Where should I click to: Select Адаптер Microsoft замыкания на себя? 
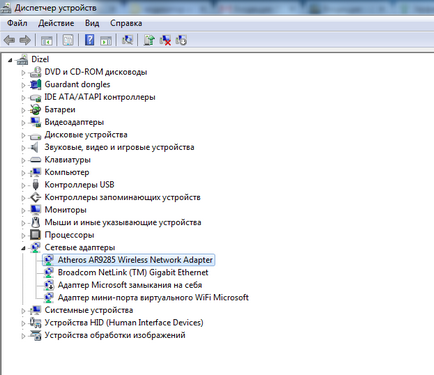click(130, 285)
